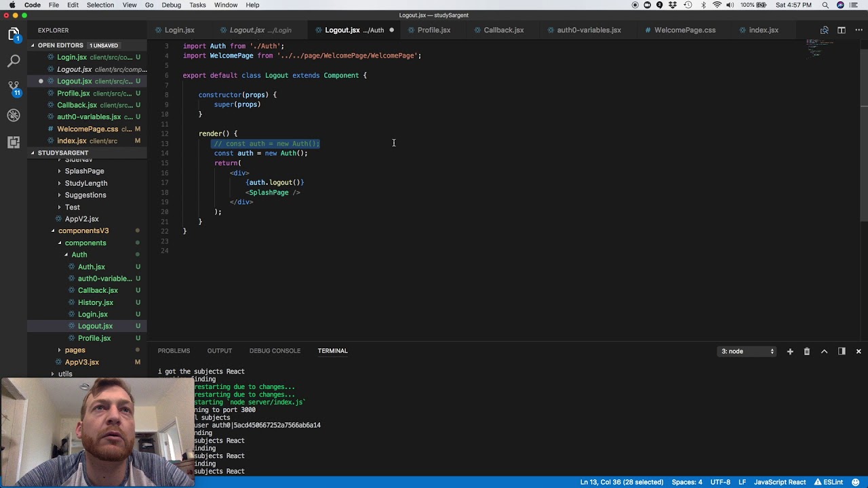Switch to the WelcomePage.css editor tab
The height and width of the screenshot is (488, 868).
[685, 30]
